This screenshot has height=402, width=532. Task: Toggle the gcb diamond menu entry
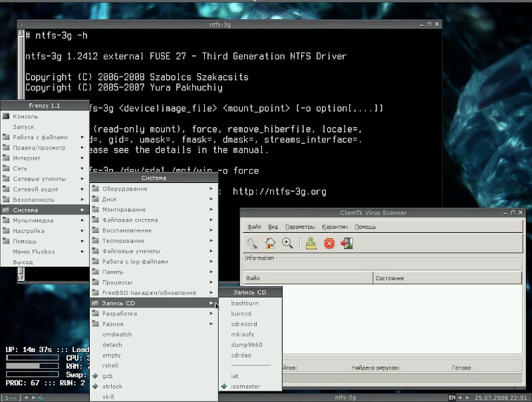point(108,376)
